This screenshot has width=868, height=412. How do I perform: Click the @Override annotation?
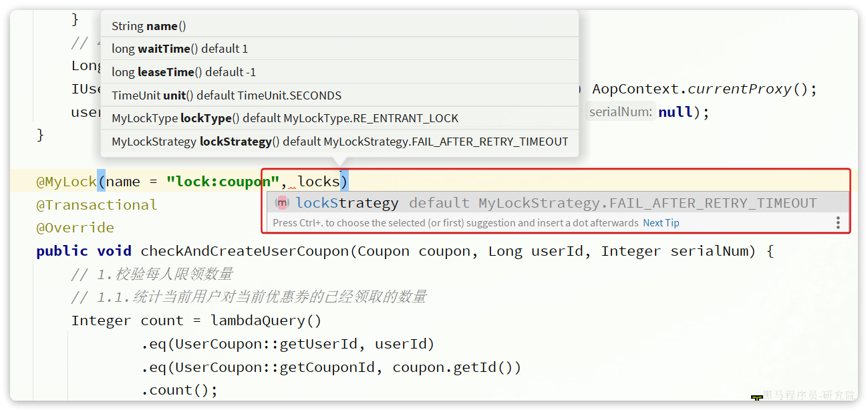coord(76,228)
